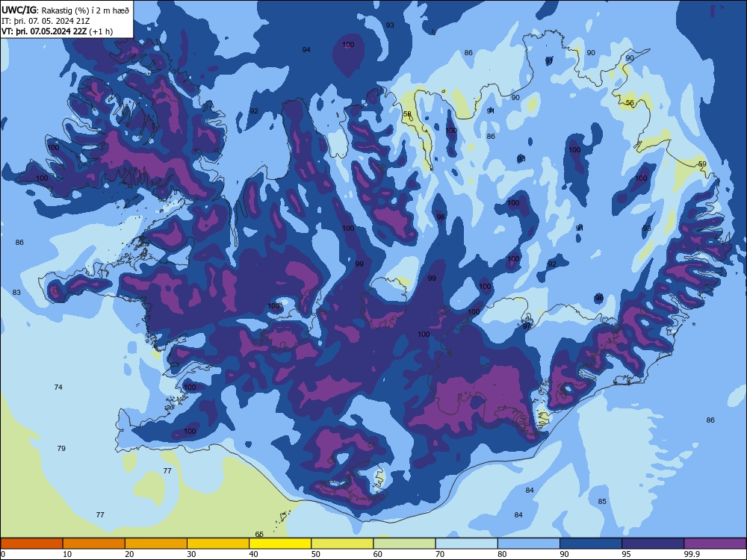Click the bright yellow 40–50 legend swatch
The width and height of the screenshot is (747, 560).
pyautogui.click(x=280, y=544)
